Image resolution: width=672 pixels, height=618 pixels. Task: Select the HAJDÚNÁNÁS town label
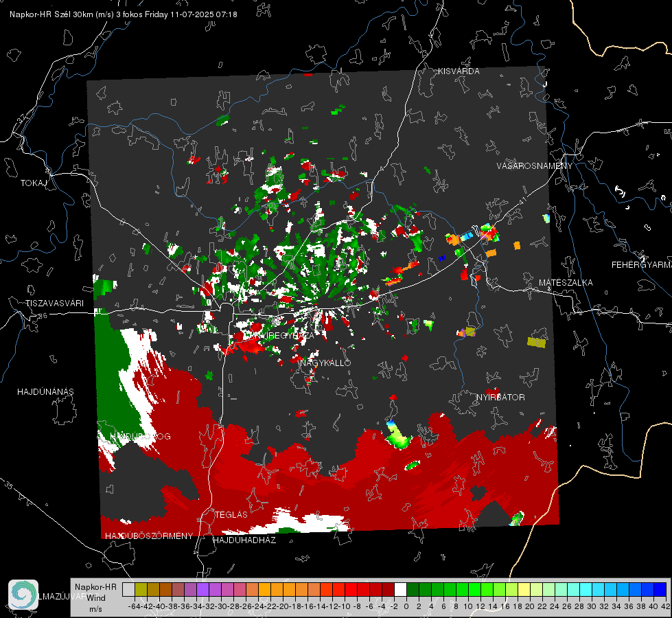click(45, 391)
